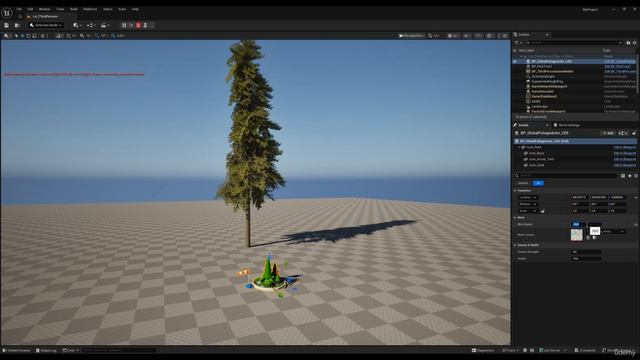Open the add content dropdown in the toolbar
This screenshot has width=640, height=360.
(x=77, y=25)
